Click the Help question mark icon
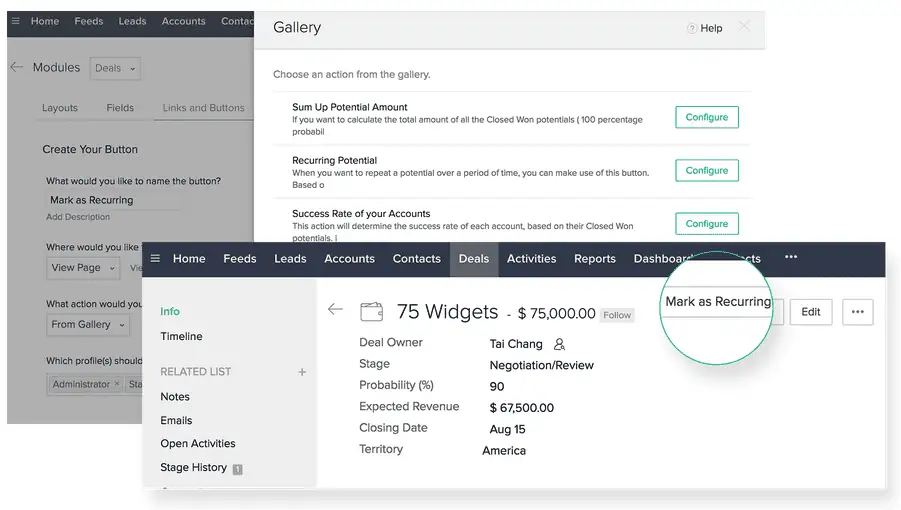The height and width of the screenshot is (510, 901). click(691, 29)
